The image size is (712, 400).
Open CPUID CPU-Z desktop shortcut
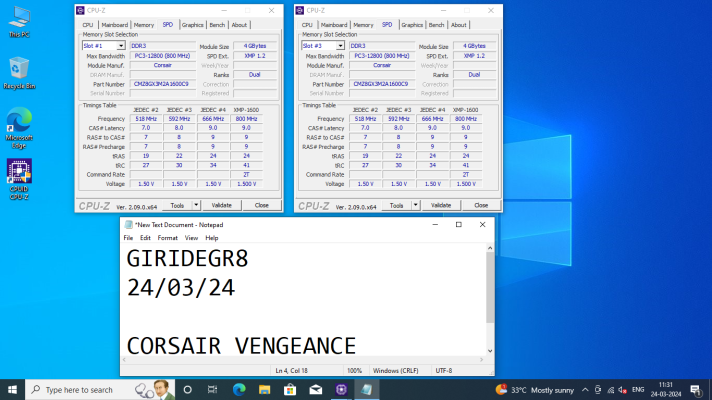point(19,180)
